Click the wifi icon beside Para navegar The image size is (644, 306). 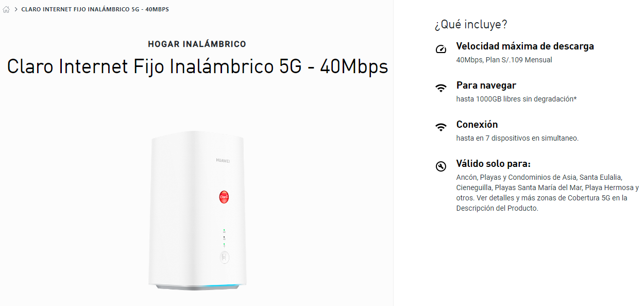[x=440, y=88]
